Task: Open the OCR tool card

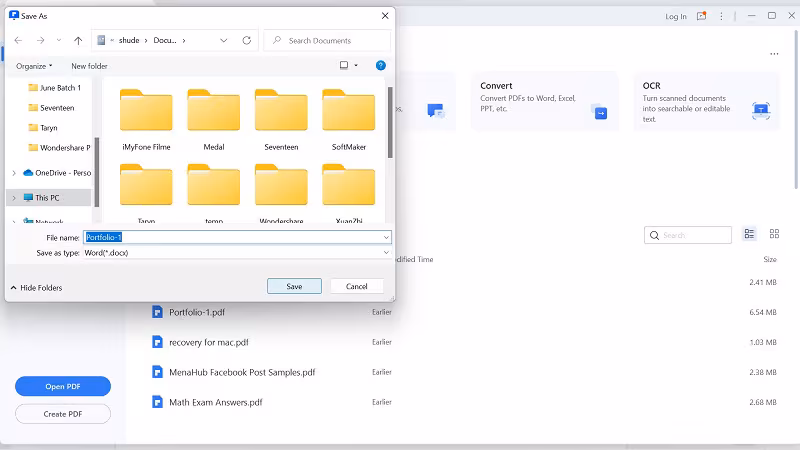Action: point(707,101)
